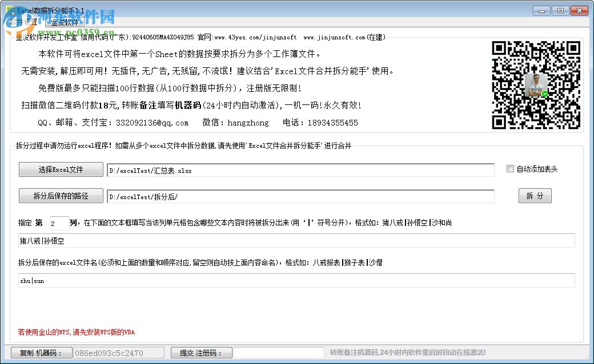The width and height of the screenshot is (594, 364).
Task: Click the save path field showing D:/excelTest/拆分后/
Action: click(300, 196)
